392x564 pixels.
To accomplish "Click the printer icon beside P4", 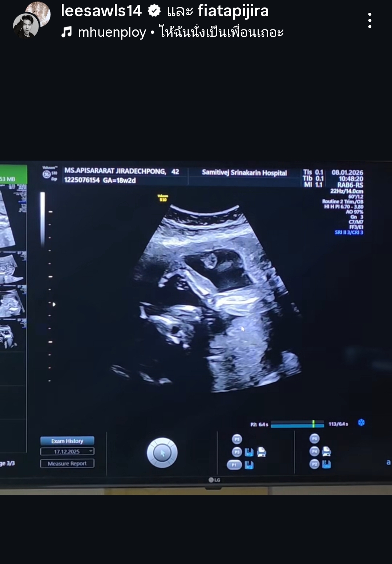I will 326,451.
